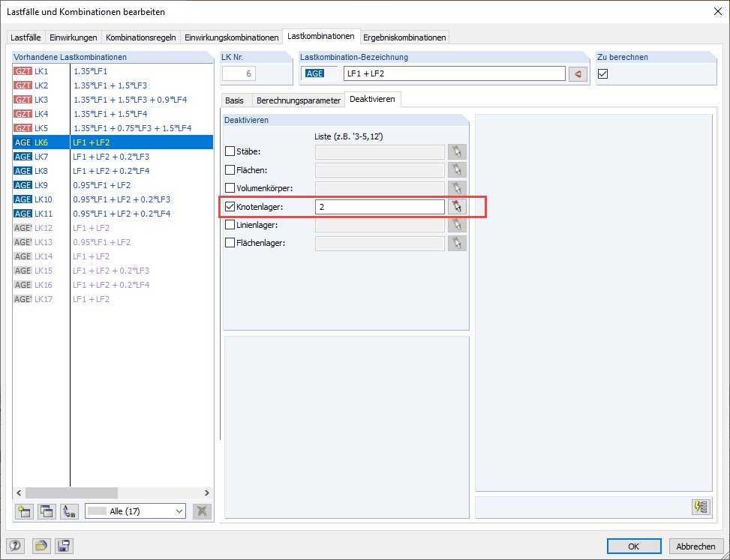The height and width of the screenshot is (560, 730).
Task: Select the greyed LK13 row 0.95*LF1 + LF2
Action: [x=113, y=242]
